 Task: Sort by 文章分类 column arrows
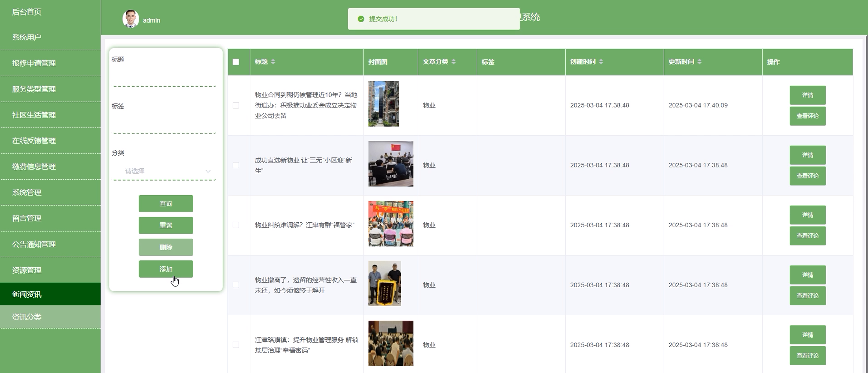tap(454, 62)
